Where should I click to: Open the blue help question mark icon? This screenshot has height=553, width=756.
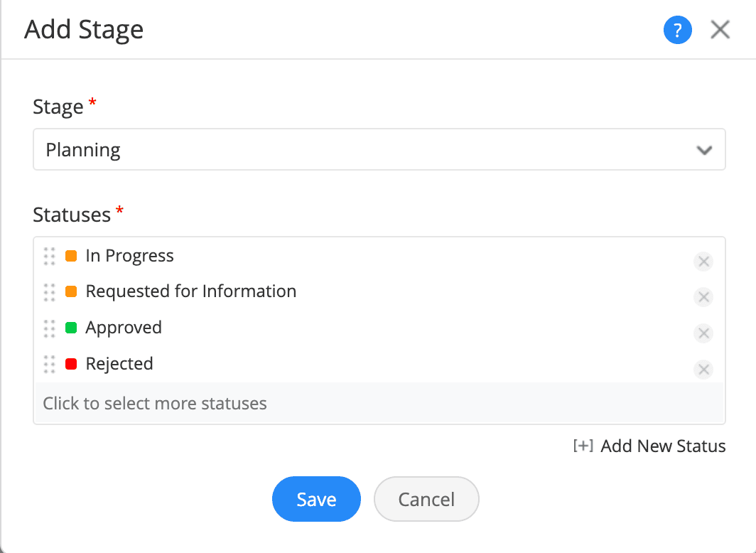tap(677, 31)
